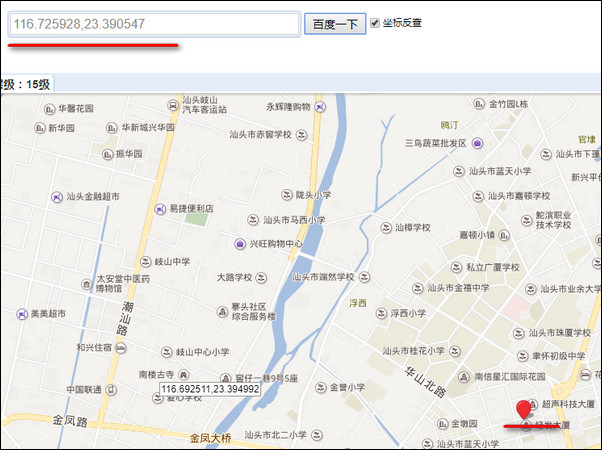The image size is (602, 450).
Task: Click the 汕樟学校 school icon
Action: click(x=385, y=227)
